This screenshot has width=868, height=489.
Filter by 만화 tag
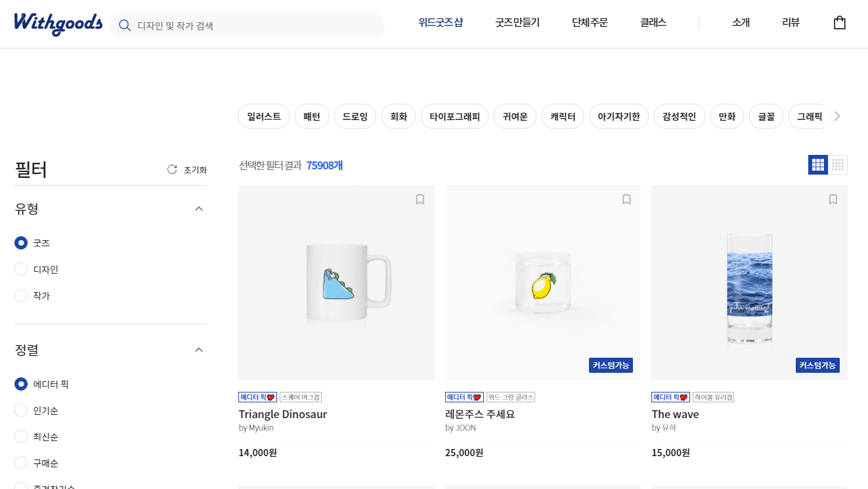[727, 116]
